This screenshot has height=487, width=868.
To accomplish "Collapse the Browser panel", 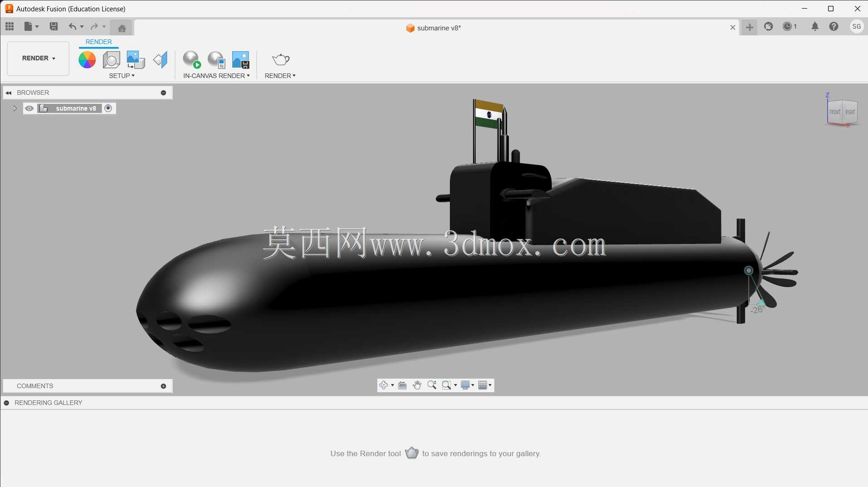I will [x=9, y=93].
